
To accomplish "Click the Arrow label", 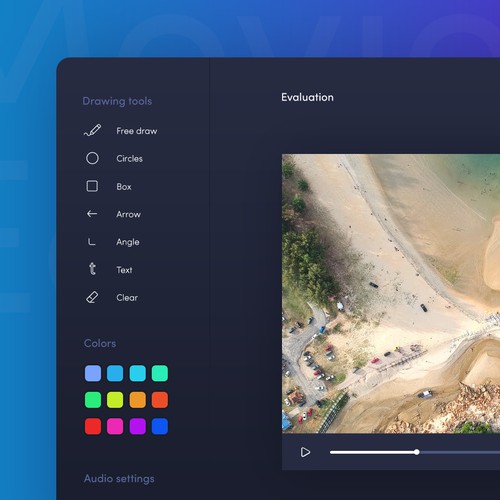I will point(128,214).
